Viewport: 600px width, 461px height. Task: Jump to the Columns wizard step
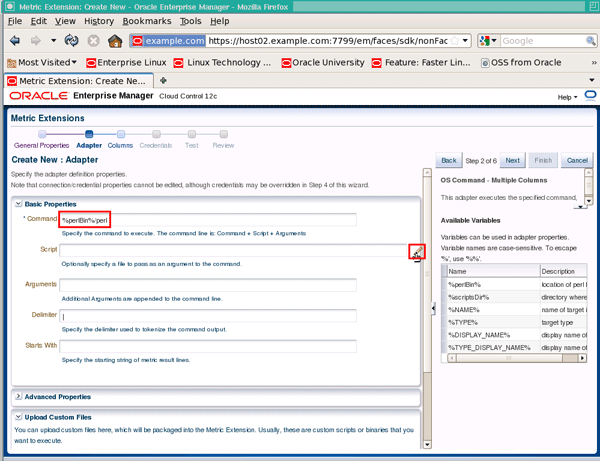coord(120,145)
